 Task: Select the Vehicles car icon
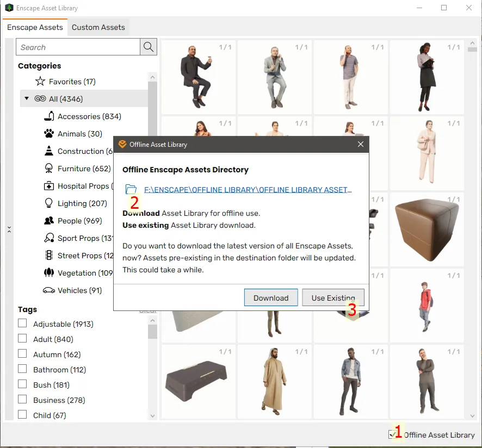point(49,290)
